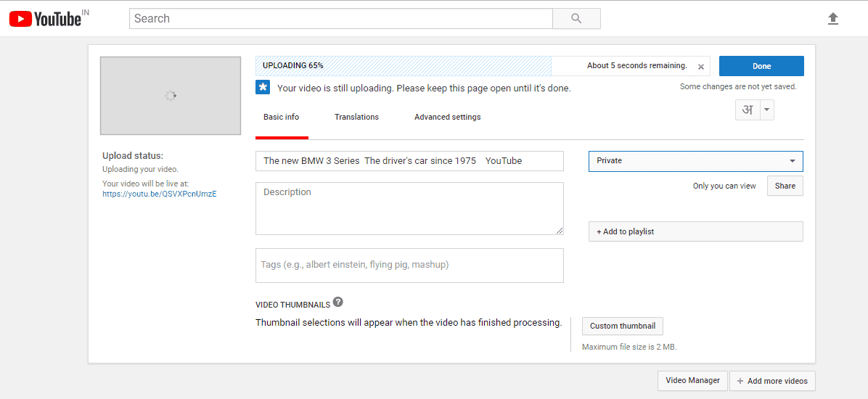The height and width of the screenshot is (399, 868).
Task: Click the 'Only you can view' text
Action: coord(724,186)
